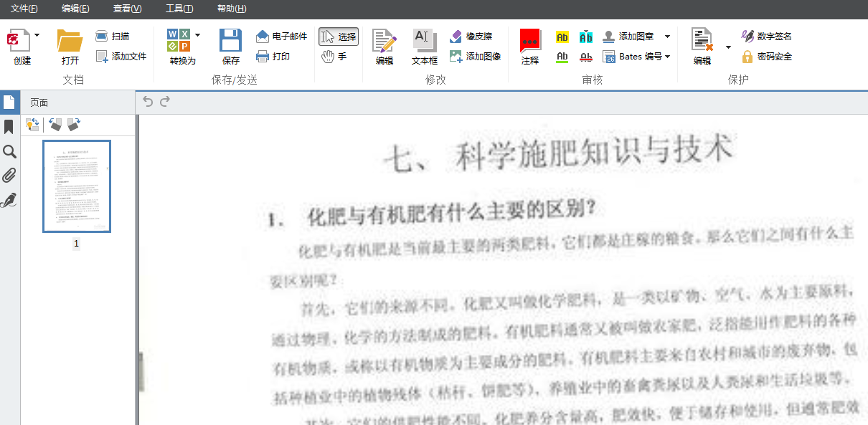Select the yellow highlight swatch
The height and width of the screenshot is (425, 868).
point(562,36)
